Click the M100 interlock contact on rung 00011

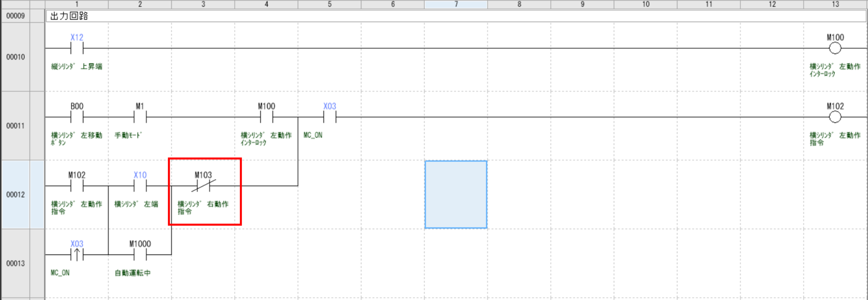pos(267,117)
